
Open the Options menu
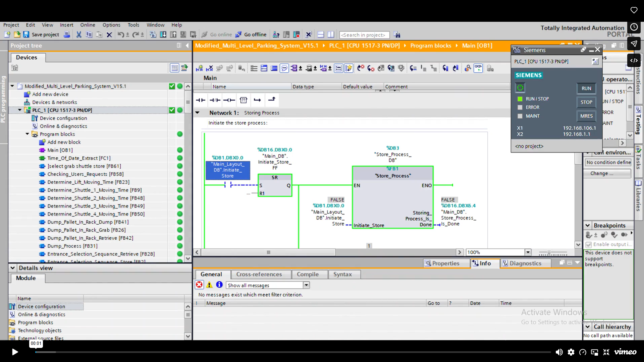pos(111,25)
